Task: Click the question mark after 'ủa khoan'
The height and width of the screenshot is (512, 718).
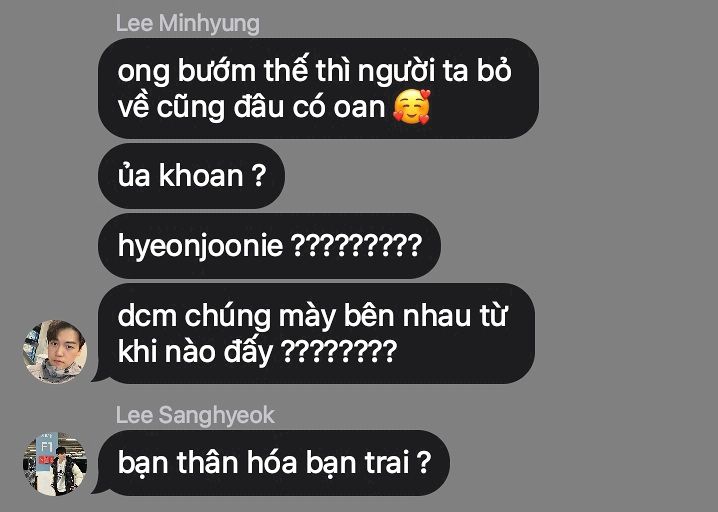Action: [259, 175]
